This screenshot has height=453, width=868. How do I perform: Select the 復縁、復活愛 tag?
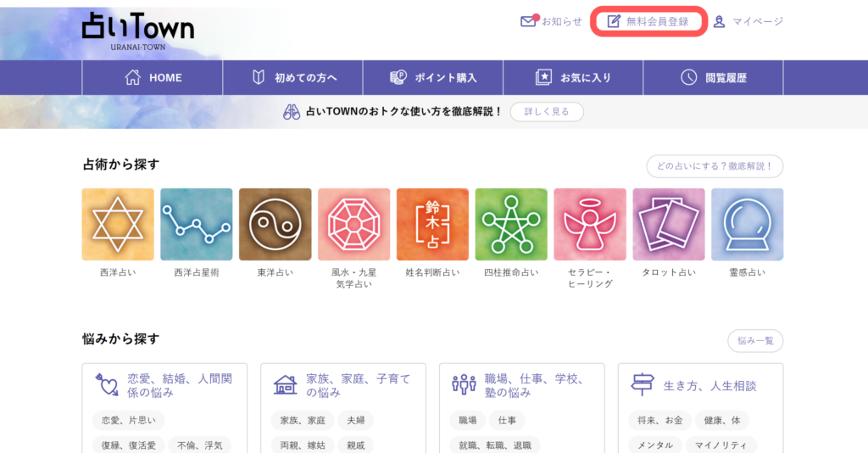coord(129,445)
